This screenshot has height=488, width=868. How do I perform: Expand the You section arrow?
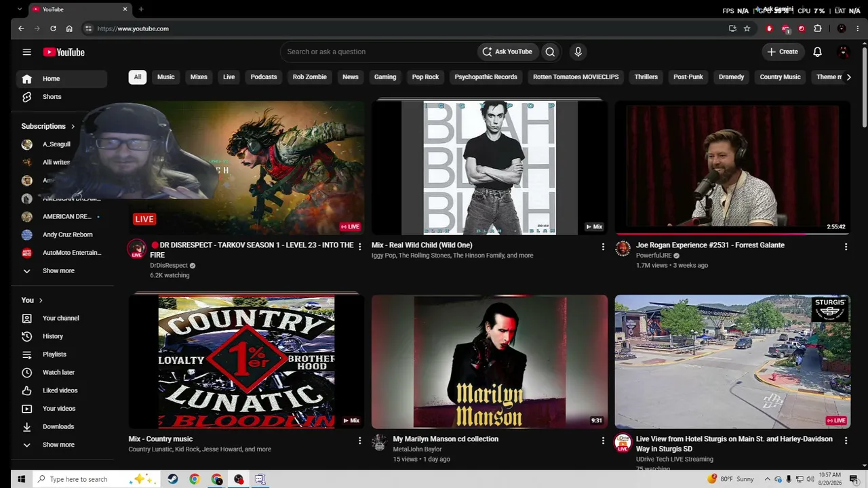[41, 300]
